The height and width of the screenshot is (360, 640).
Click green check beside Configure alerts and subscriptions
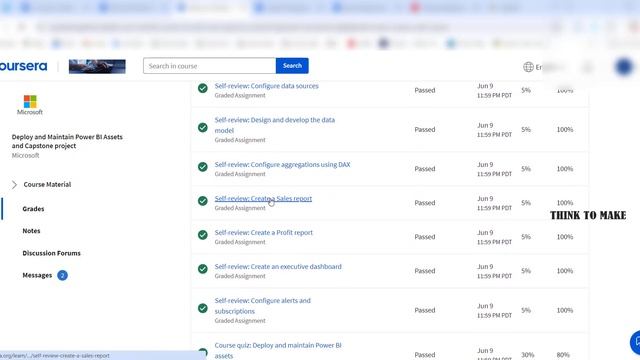point(202,308)
